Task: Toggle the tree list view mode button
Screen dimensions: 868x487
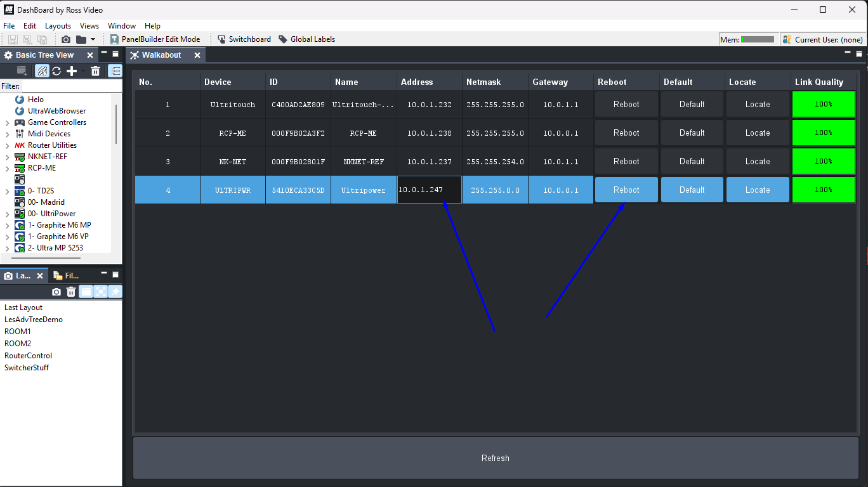Action: 115,71
